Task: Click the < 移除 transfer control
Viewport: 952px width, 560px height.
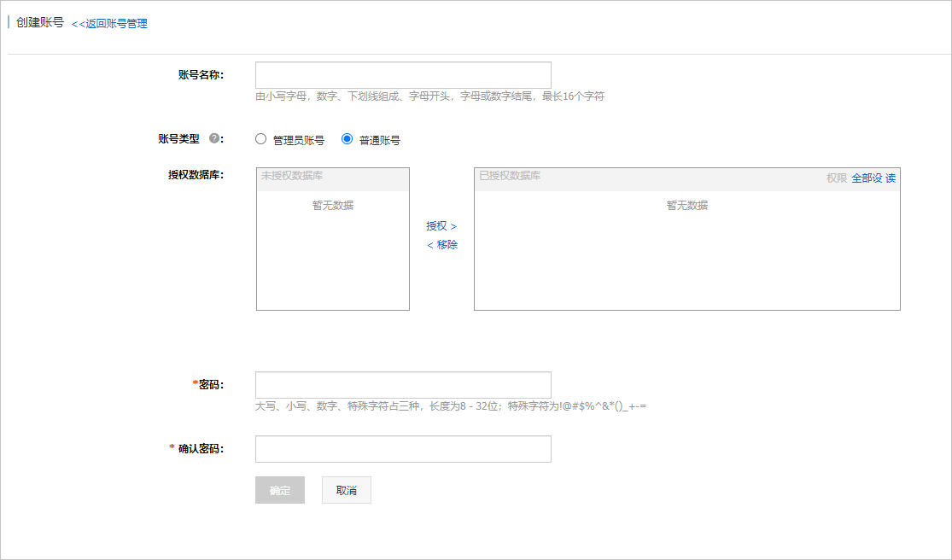Action: pos(441,244)
